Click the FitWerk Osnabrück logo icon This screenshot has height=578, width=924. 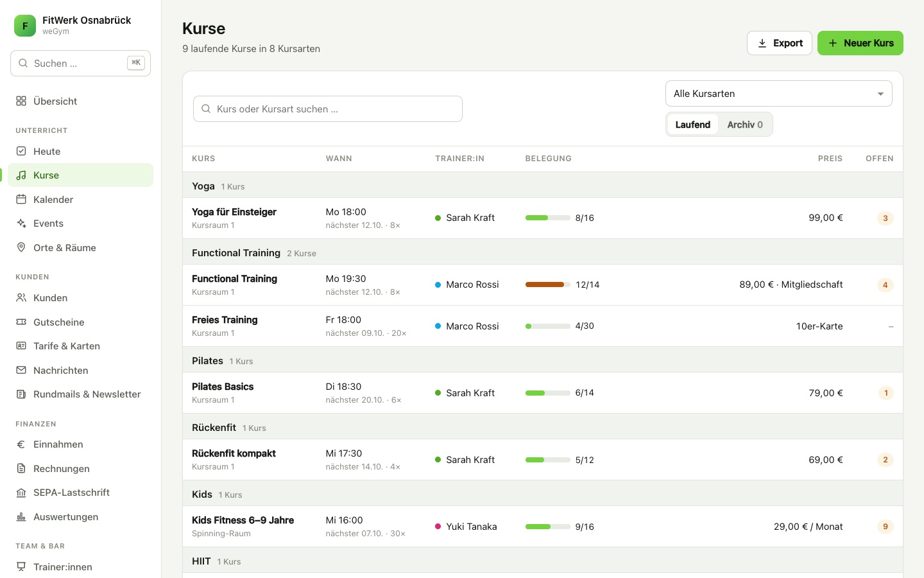pos(25,26)
